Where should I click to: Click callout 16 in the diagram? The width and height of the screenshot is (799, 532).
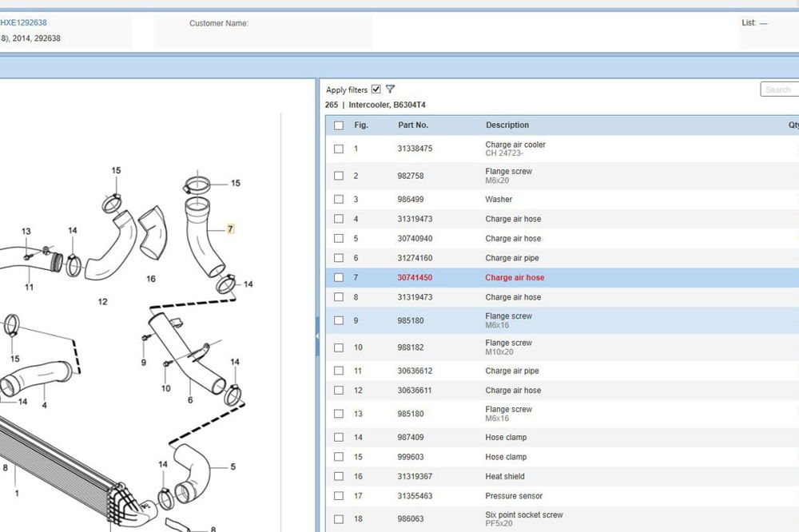tap(151, 279)
